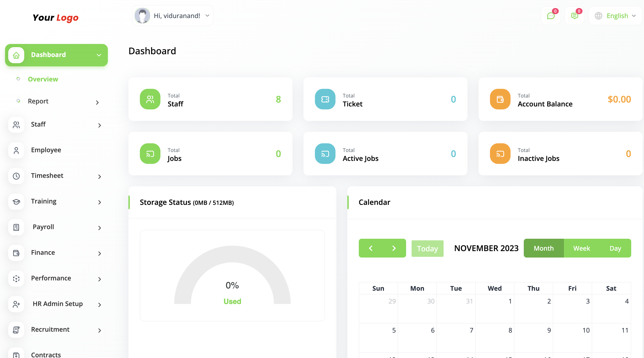Click the Performance sidebar item chevron
The image size is (644, 358).
[x=100, y=279]
